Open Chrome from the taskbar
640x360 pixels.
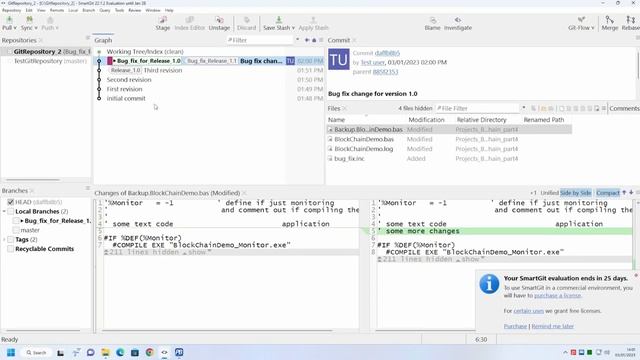coord(150,352)
